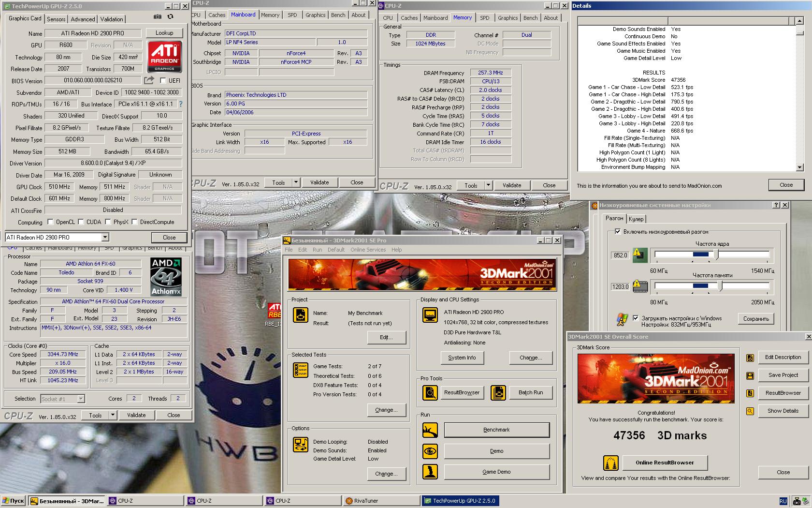812x508 pixels.
Task: Click Project icon in 3DMark2001 window
Action: pyautogui.click(x=301, y=315)
